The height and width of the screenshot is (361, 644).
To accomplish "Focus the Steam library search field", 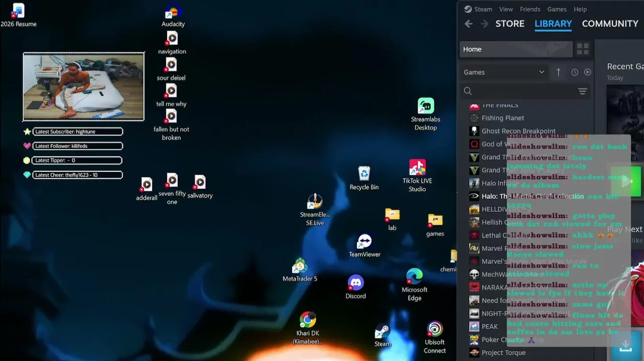I will pyautogui.click(x=519, y=91).
